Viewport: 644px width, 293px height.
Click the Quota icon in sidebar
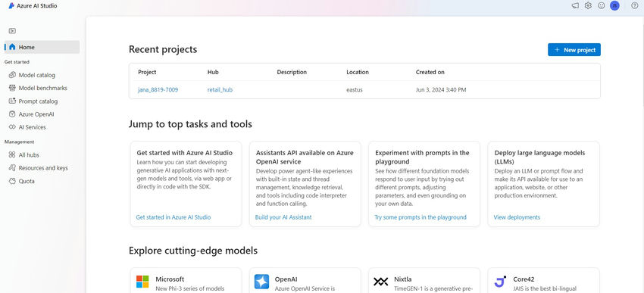(12, 181)
